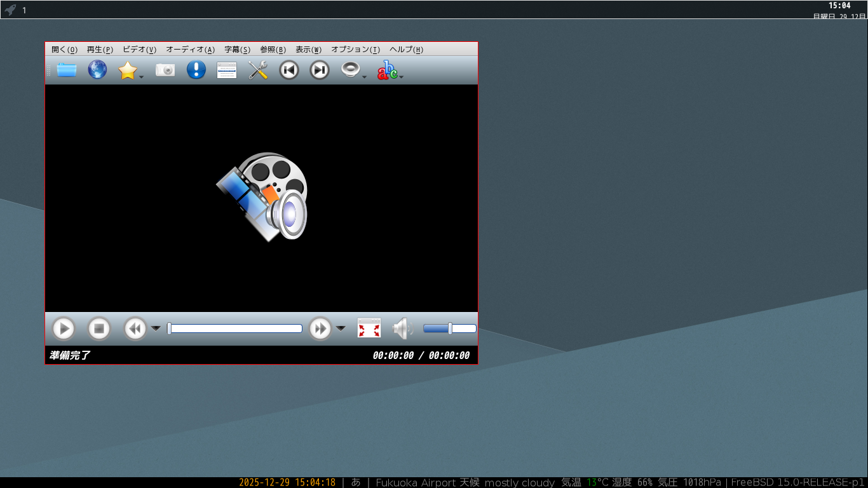Stop playback with the stop button

click(x=99, y=329)
